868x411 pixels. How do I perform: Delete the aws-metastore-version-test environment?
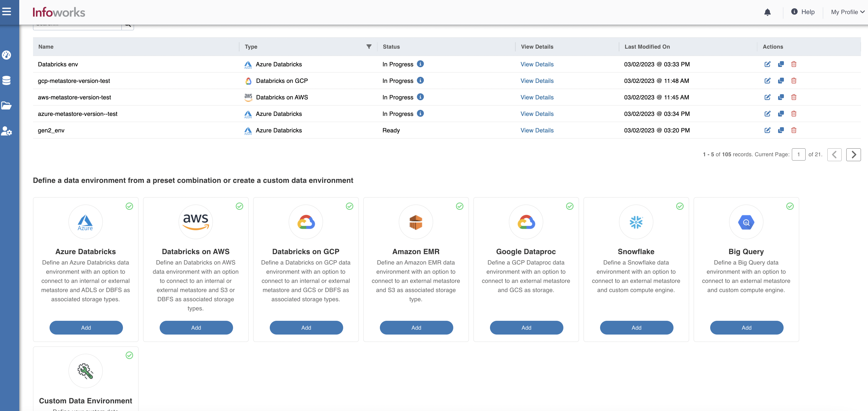click(794, 97)
